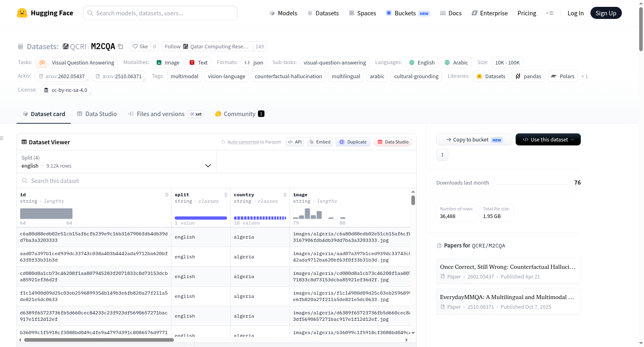Open the EverydayMMQA paper card

pyautogui.click(x=508, y=301)
